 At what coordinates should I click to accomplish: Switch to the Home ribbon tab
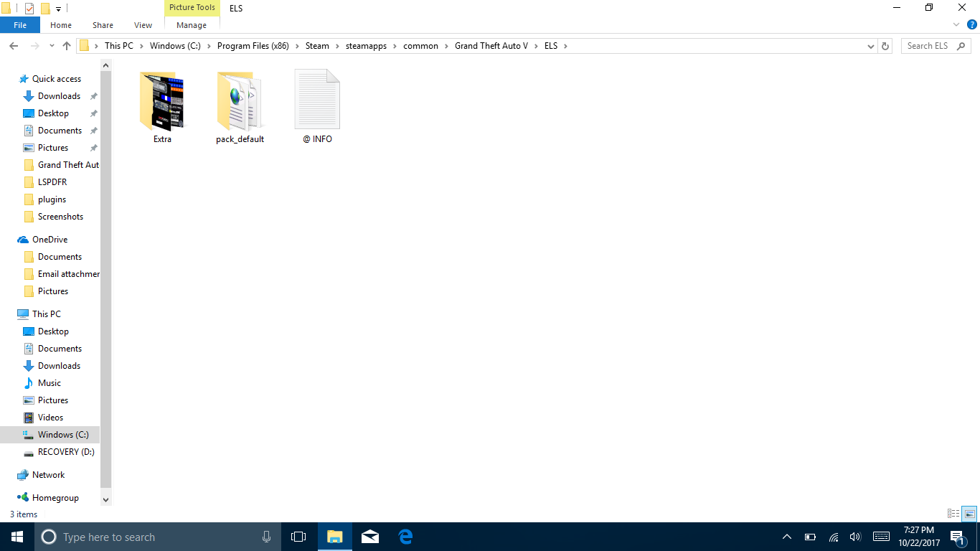pyautogui.click(x=61, y=25)
